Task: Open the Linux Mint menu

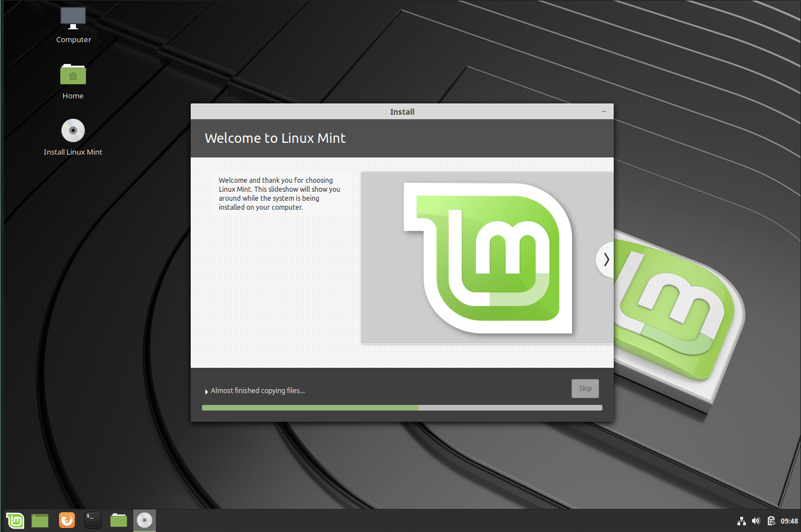Action: click(x=15, y=520)
